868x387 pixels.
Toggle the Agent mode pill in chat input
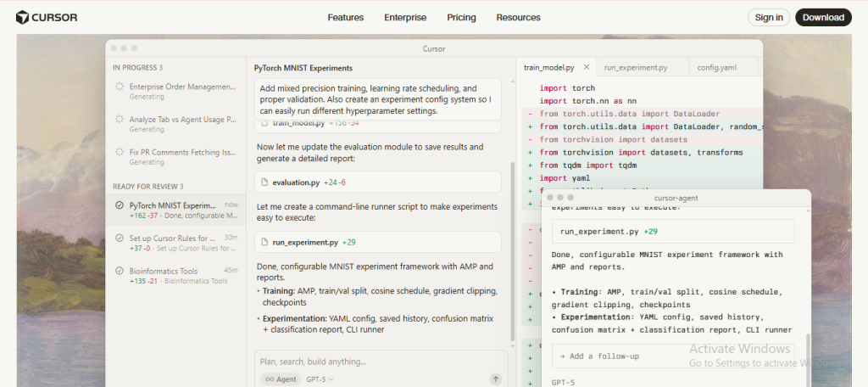pos(280,379)
